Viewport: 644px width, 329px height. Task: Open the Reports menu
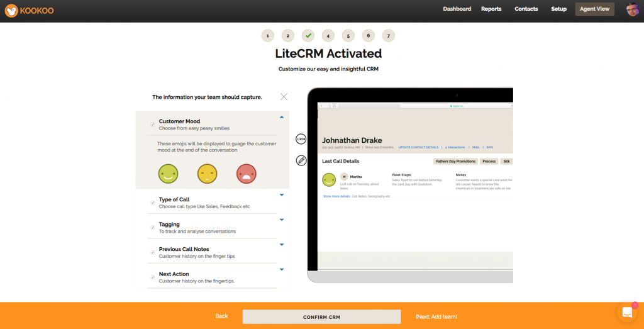(491, 9)
